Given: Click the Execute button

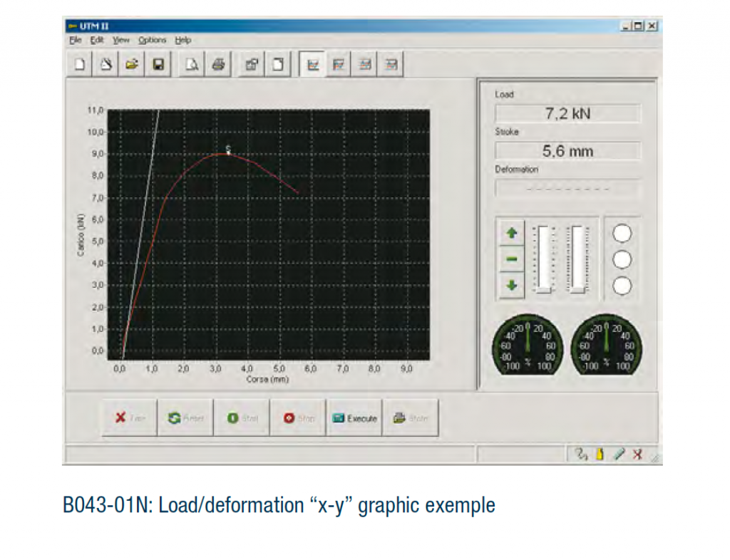Looking at the screenshot, I should [354, 418].
